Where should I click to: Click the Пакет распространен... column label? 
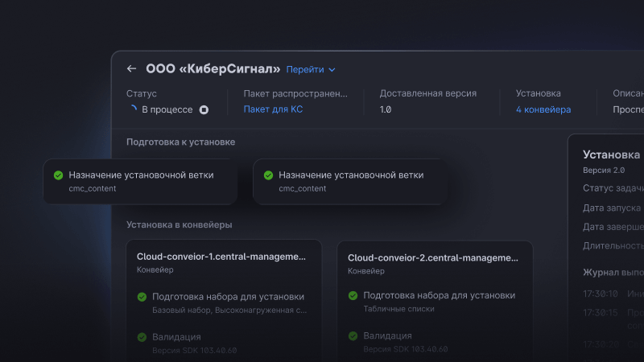pyautogui.click(x=295, y=93)
